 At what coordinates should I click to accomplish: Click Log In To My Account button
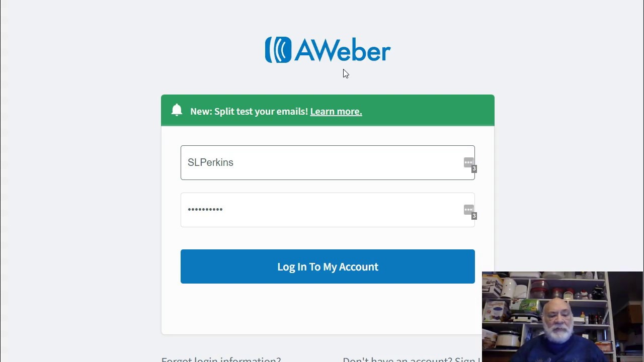click(x=328, y=266)
